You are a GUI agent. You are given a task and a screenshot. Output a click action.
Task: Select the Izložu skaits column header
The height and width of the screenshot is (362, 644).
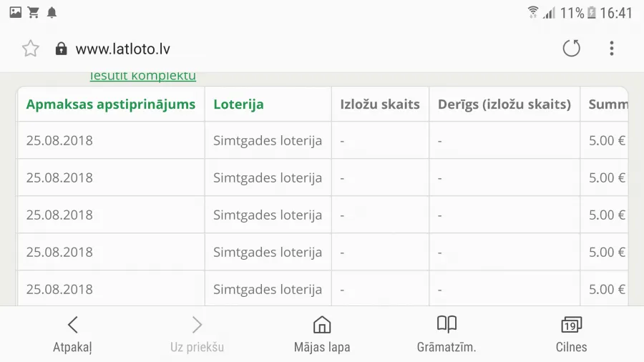(x=380, y=104)
